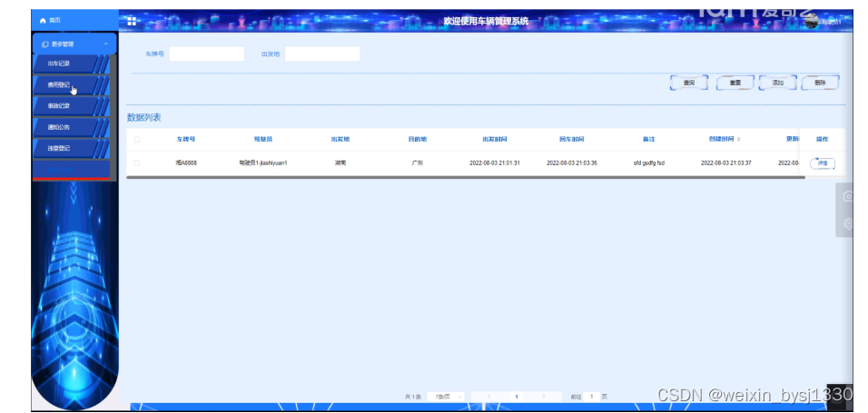The image size is (868, 413).
Task: Go to next page with right chevron
Action: click(544, 397)
